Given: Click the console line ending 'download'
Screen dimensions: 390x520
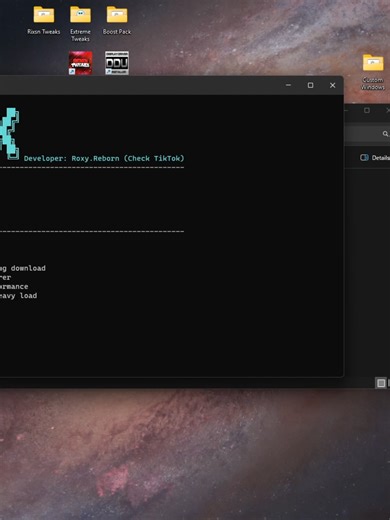Looking at the screenshot, I should coord(23,268).
